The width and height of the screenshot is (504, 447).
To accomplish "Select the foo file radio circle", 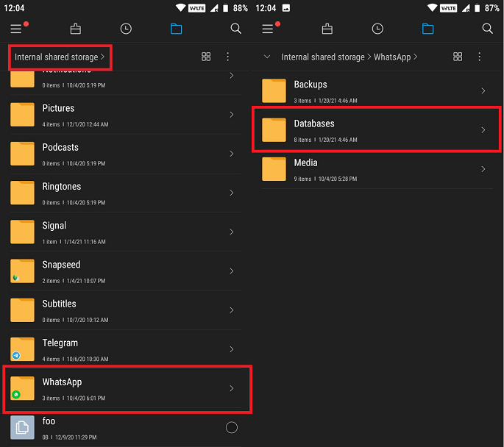I will click(x=232, y=427).
